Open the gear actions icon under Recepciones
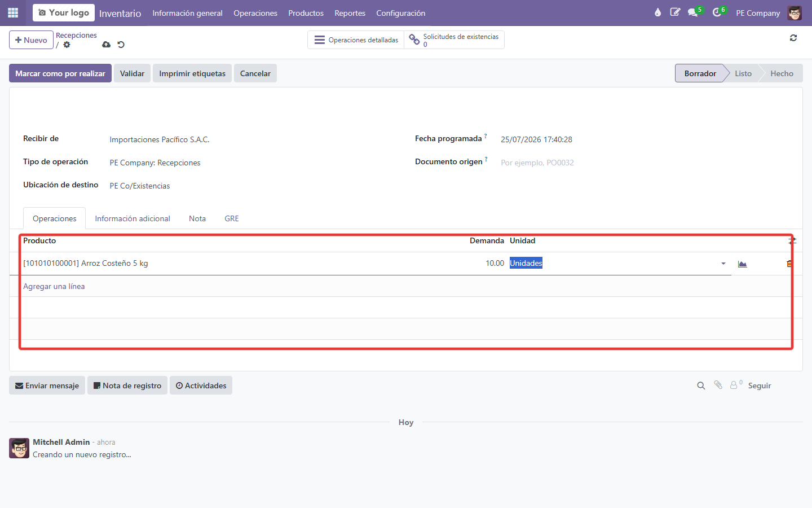Viewport: 812px width, 508px height. click(x=67, y=45)
